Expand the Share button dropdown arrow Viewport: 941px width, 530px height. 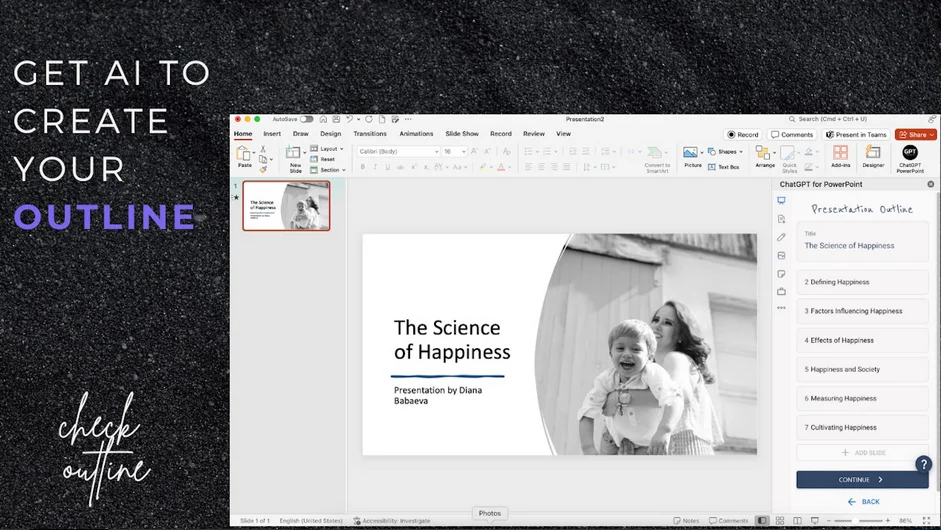point(931,134)
